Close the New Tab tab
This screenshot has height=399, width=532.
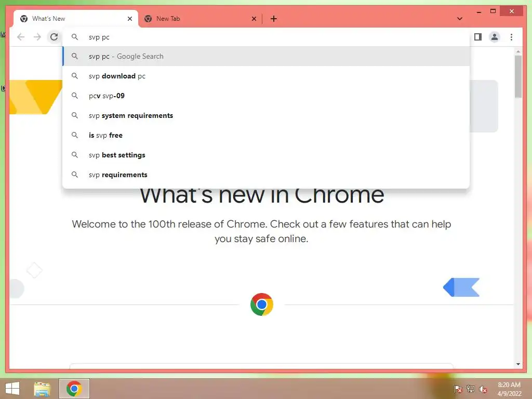click(254, 19)
